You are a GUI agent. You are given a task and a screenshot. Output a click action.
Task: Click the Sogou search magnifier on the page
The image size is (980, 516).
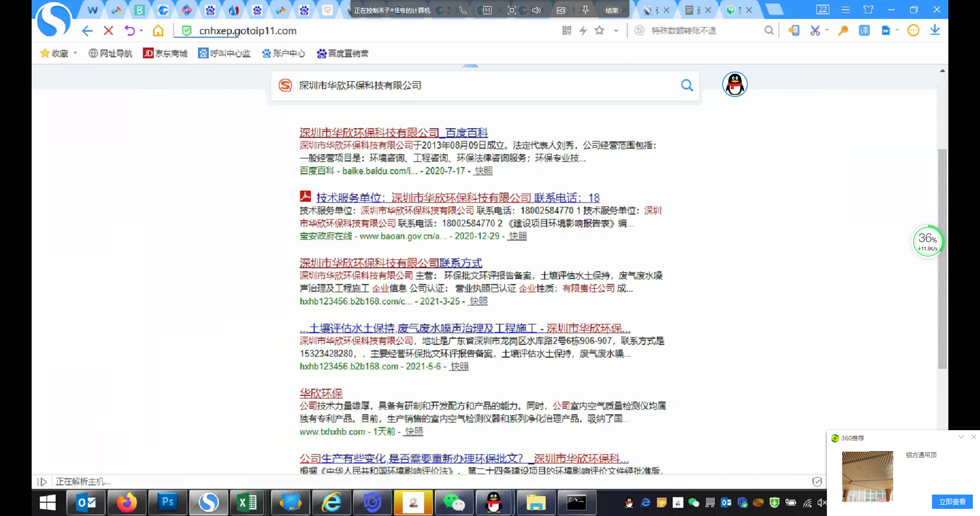pos(687,85)
